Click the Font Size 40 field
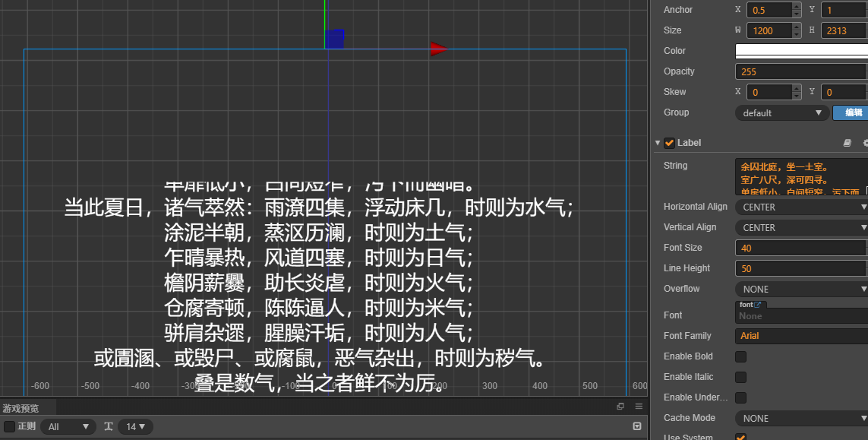This screenshot has height=440, width=868. [802, 248]
